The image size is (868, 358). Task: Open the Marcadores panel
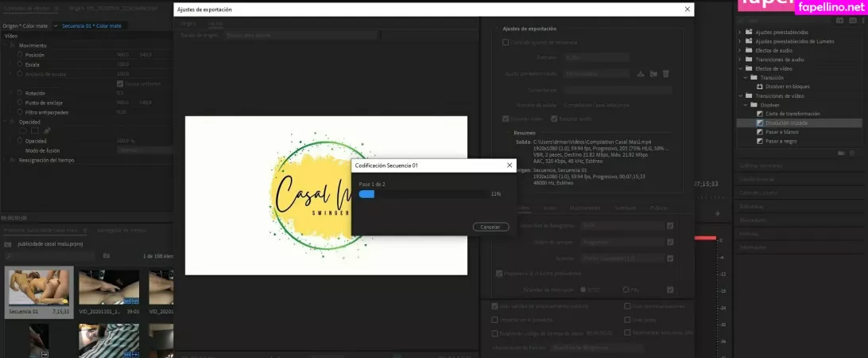coord(753,220)
